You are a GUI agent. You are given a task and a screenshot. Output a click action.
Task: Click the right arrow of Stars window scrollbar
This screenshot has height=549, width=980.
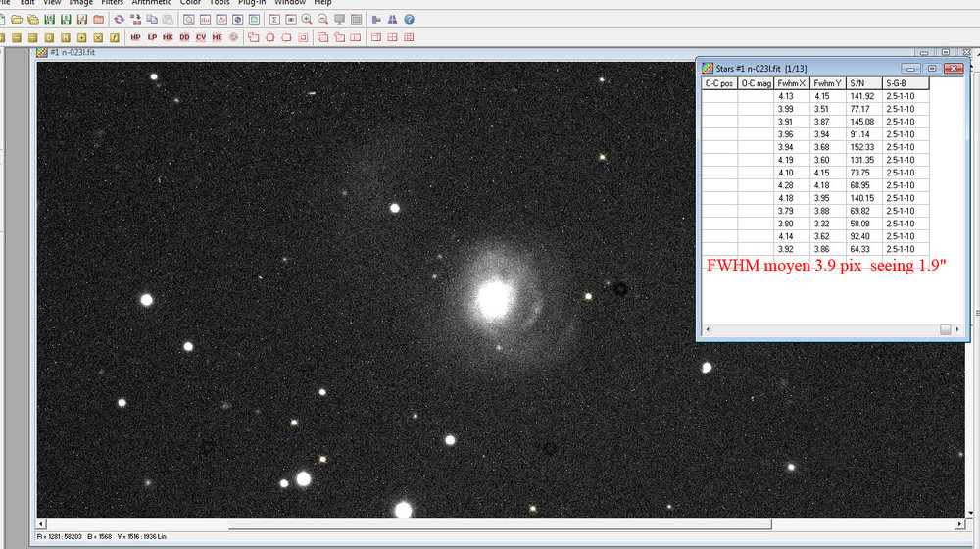point(957,329)
